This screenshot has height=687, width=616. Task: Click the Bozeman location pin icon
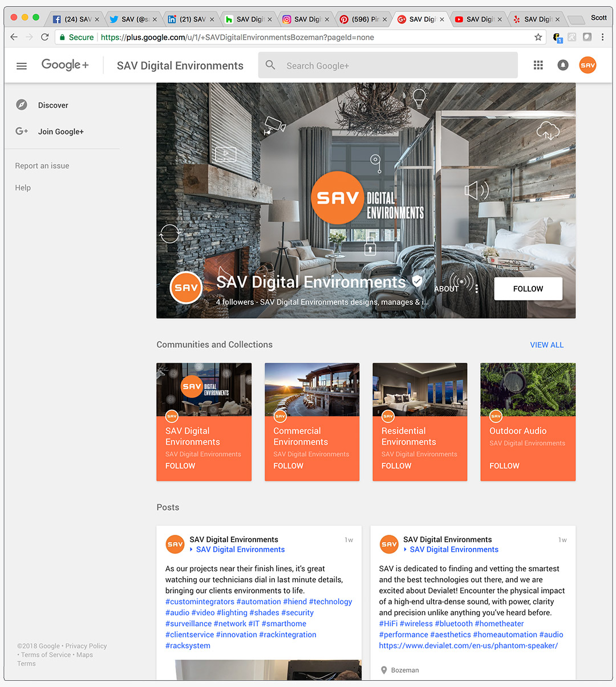coord(384,670)
